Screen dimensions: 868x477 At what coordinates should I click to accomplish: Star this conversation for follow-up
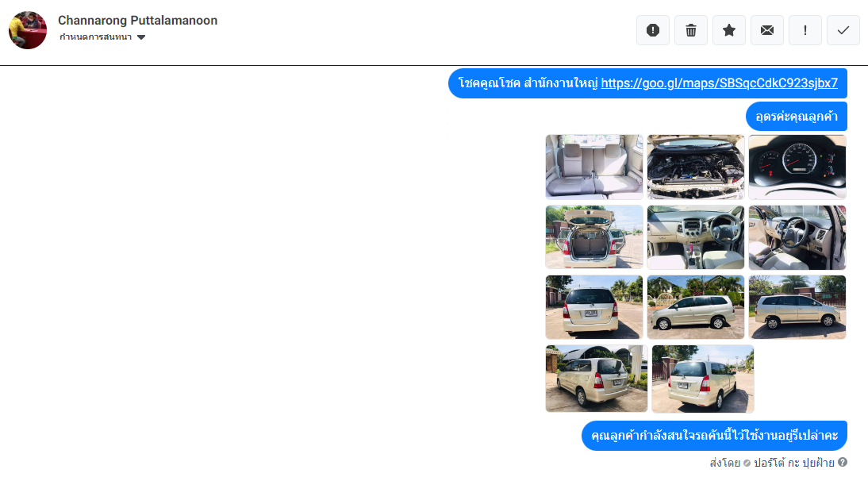729,30
